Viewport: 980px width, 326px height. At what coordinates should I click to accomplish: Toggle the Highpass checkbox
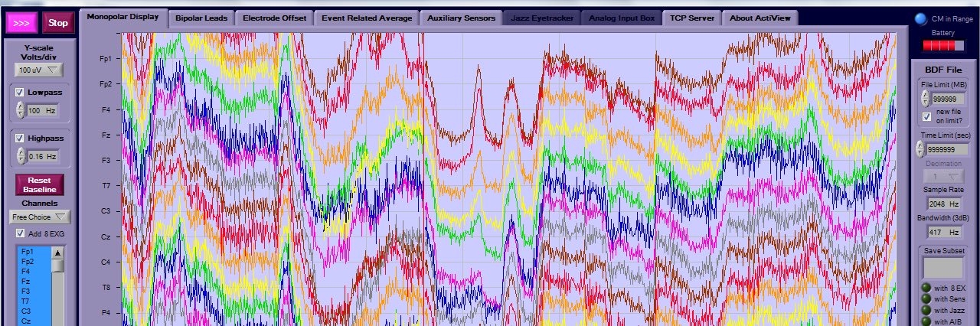pyautogui.click(x=19, y=139)
